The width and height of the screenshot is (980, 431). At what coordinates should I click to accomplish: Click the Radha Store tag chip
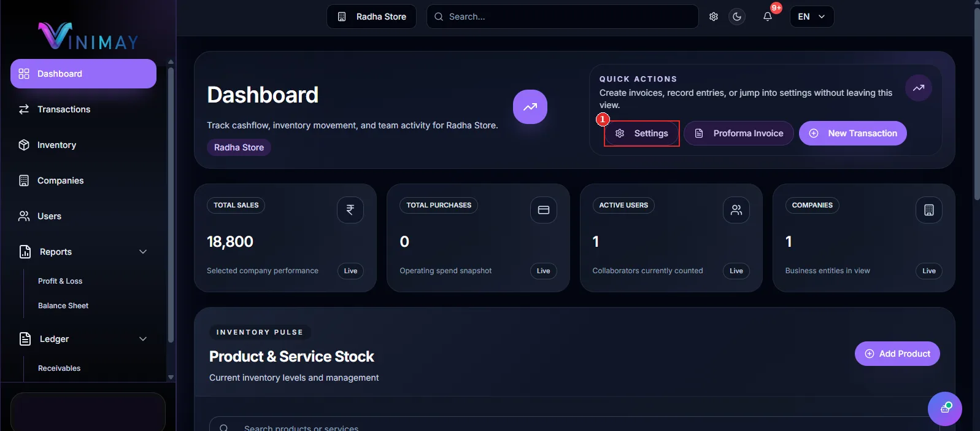239,147
